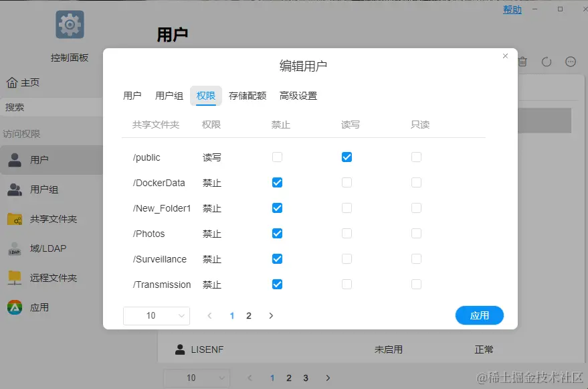588x389 pixels.
Task: Click the LISENF user name
Action: [207, 349]
